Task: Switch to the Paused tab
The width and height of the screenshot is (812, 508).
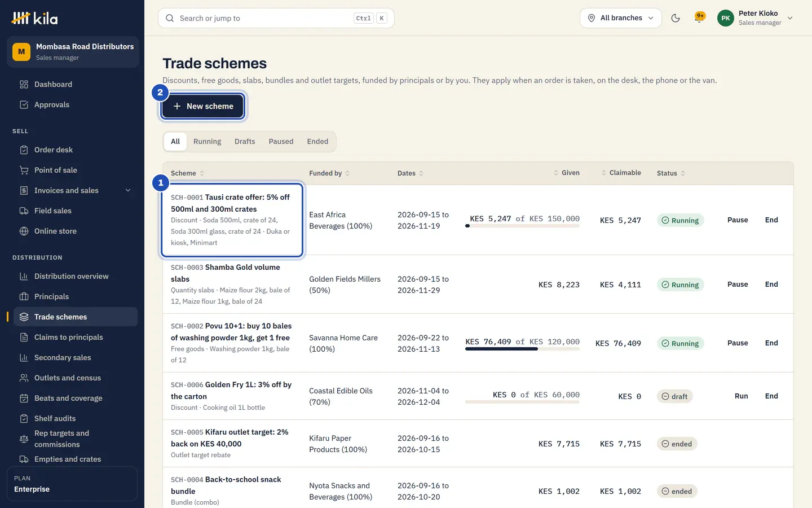Action: click(x=281, y=142)
